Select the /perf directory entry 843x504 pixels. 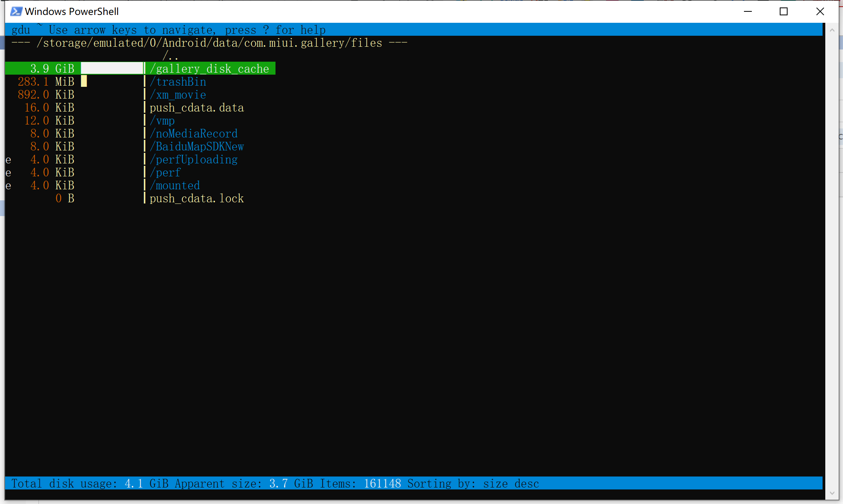click(165, 172)
